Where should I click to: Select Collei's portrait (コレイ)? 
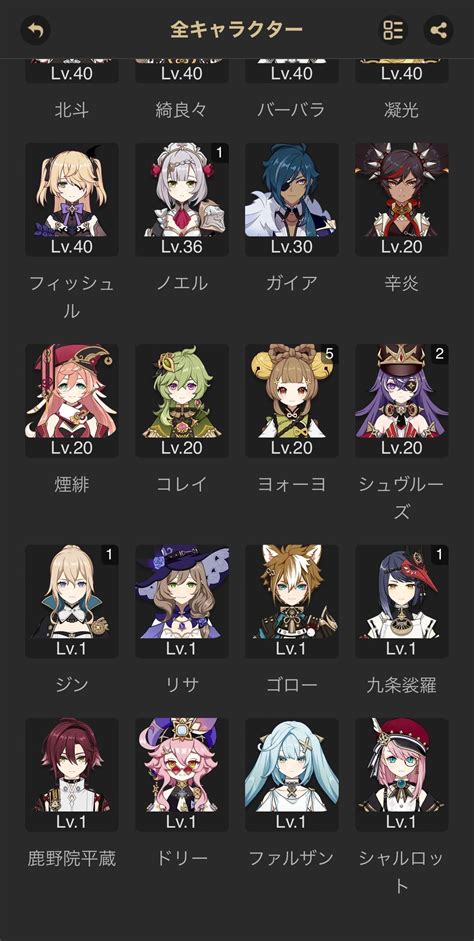[x=182, y=400]
